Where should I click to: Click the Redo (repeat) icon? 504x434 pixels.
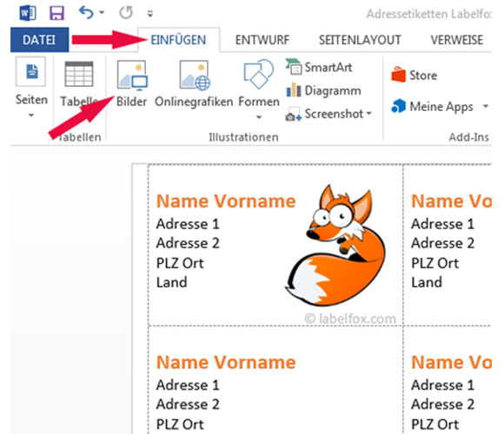point(126,13)
